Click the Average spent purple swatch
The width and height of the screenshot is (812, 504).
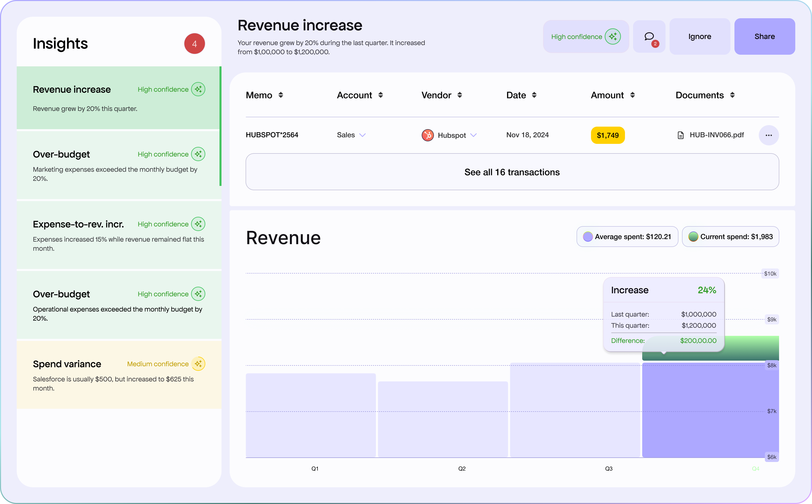(x=587, y=237)
